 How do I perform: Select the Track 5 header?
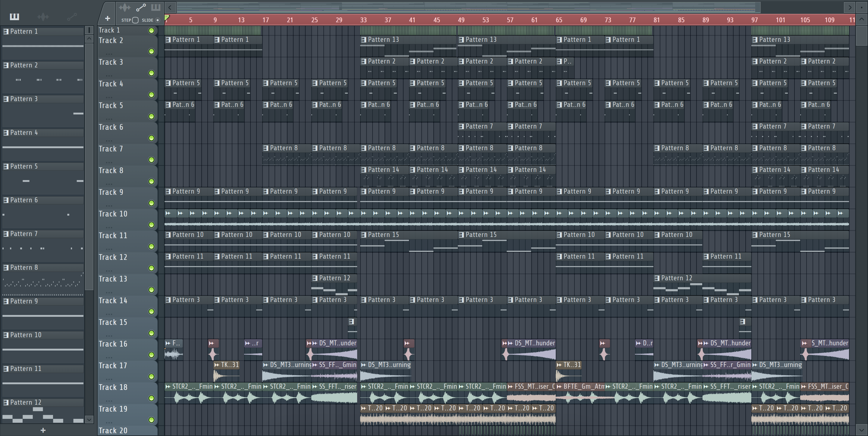[x=127, y=111]
